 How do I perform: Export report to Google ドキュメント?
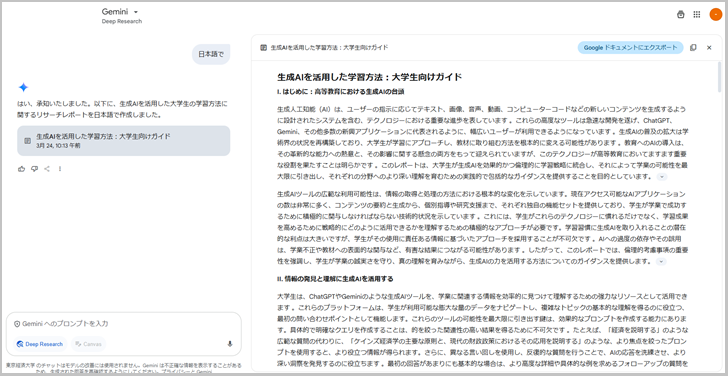pyautogui.click(x=630, y=47)
